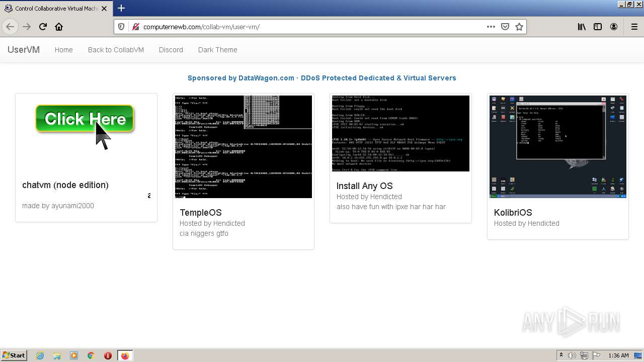Switch to Dark Theme
644x362 pixels.
218,50
